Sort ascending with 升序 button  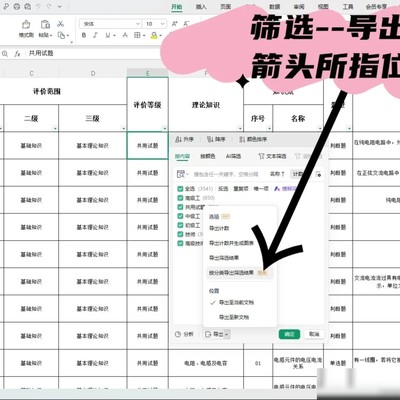coord(184,139)
